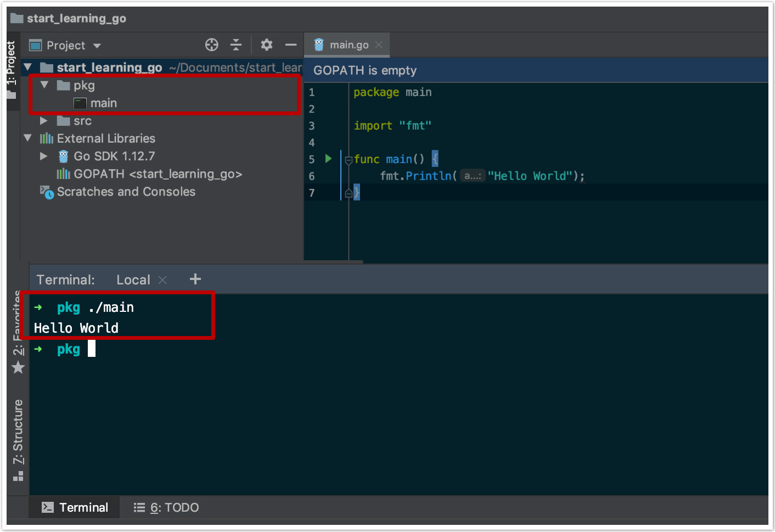
Task: Click the Scratches and Consoles icon
Action: (47, 192)
